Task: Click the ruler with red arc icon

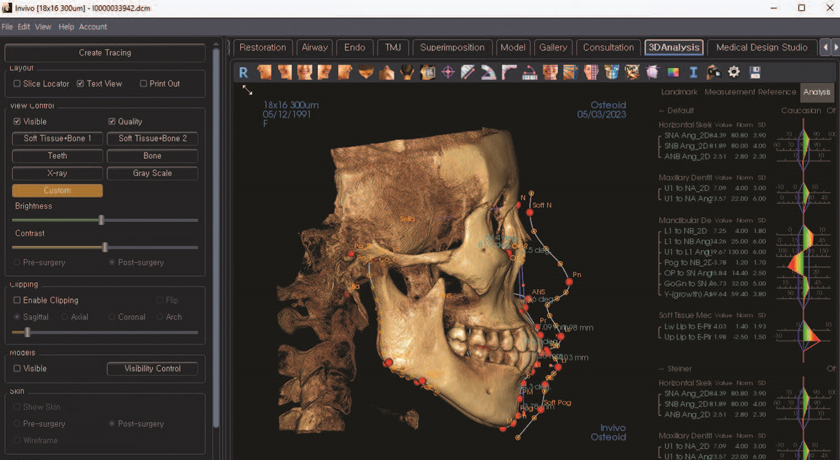Action: click(529, 72)
